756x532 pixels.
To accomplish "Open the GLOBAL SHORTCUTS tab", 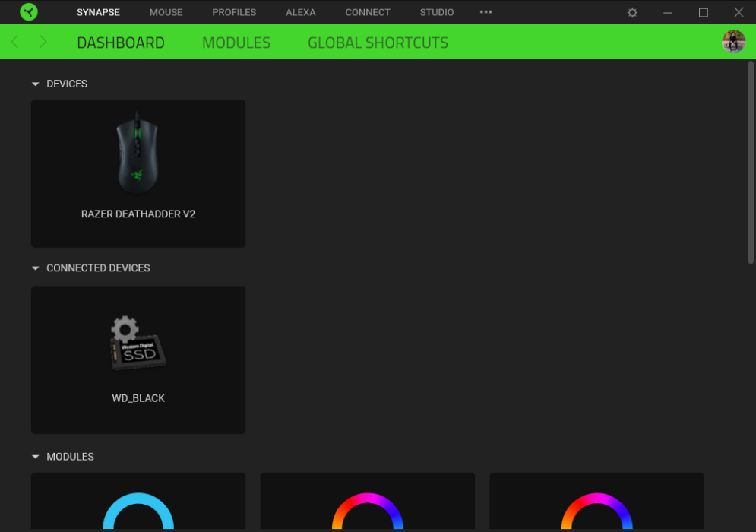I will 378,42.
